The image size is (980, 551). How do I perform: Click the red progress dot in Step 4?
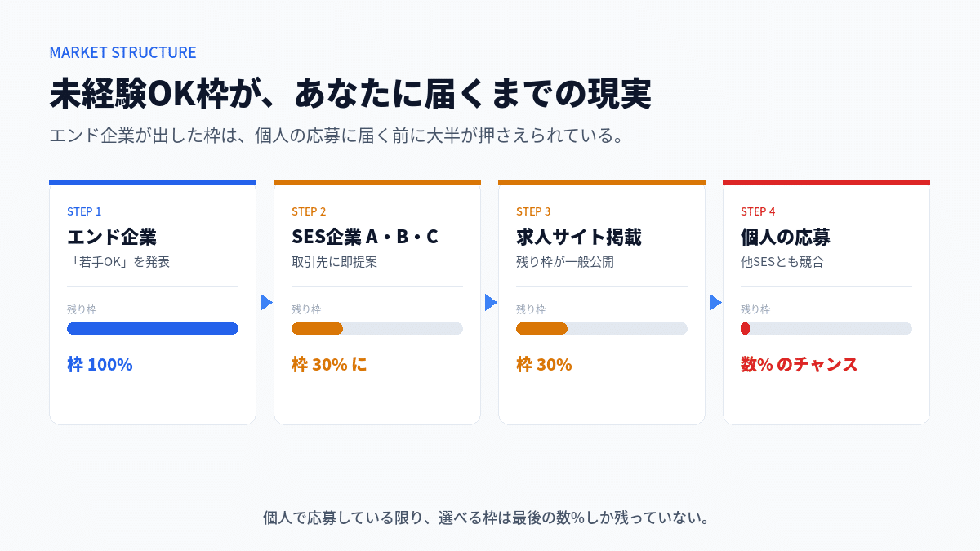coord(745,329)
